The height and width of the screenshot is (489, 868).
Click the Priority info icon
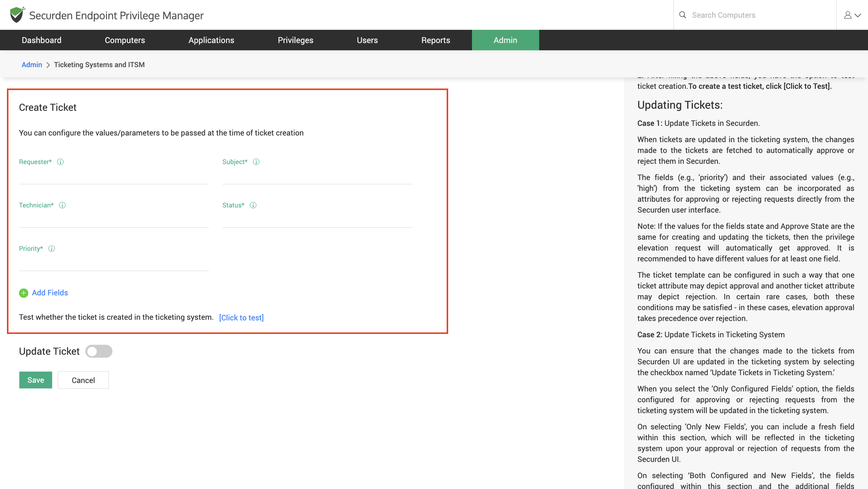pos(52,249)
